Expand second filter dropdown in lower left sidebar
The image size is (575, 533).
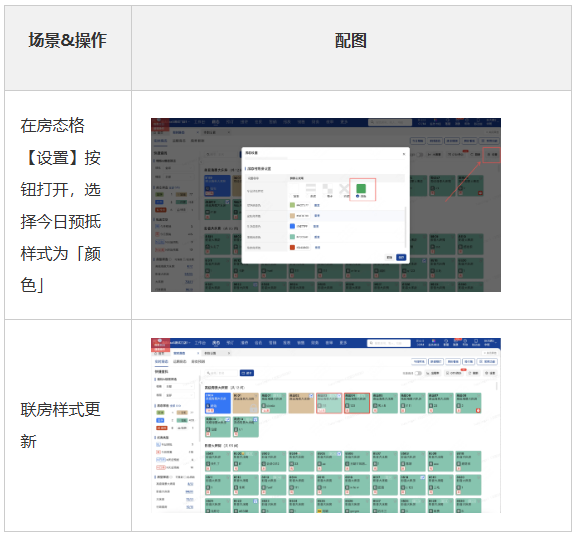[x=178, y=395]
